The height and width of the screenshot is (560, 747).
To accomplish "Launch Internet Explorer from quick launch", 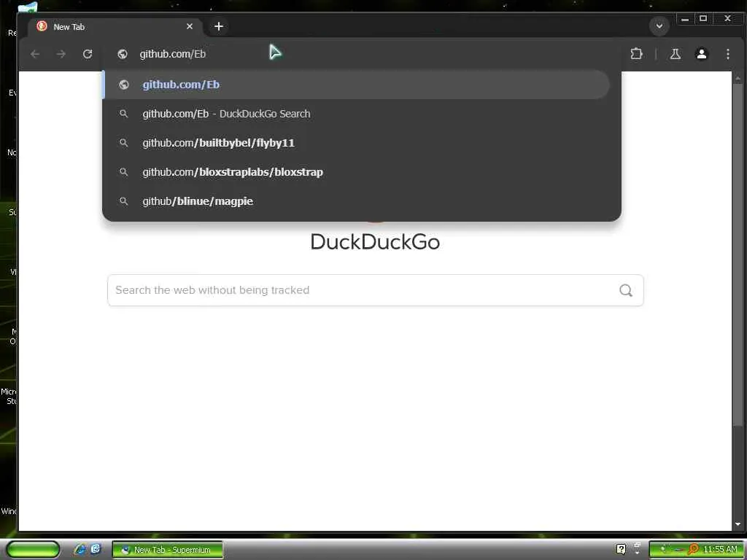I will pos(80,549).
